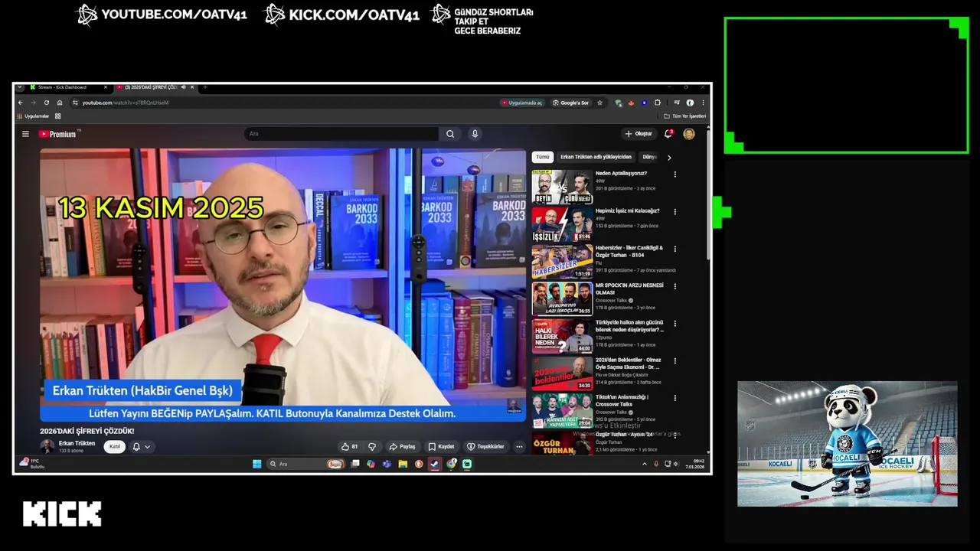Open the taskbar clock and date
The width and height of the screenshot is (980, 551).
[x=694, y=464]
